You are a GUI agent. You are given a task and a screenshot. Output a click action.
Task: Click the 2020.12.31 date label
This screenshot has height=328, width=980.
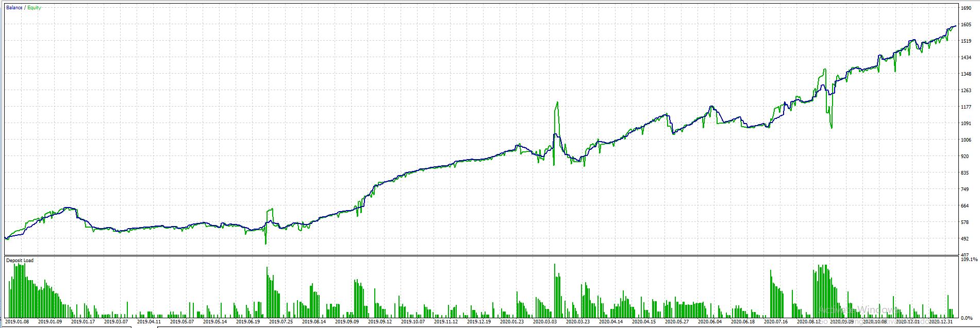(940, 322)
